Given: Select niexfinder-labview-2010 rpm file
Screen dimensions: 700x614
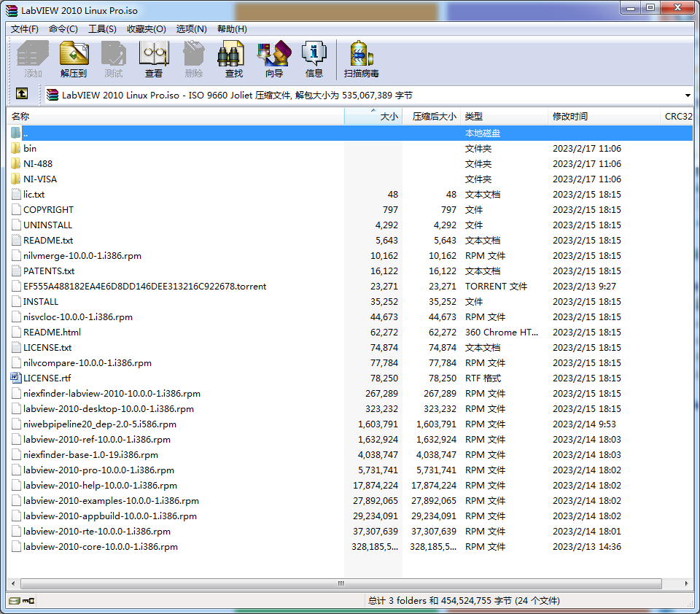Looking at the screenshot, I should 112,393.
